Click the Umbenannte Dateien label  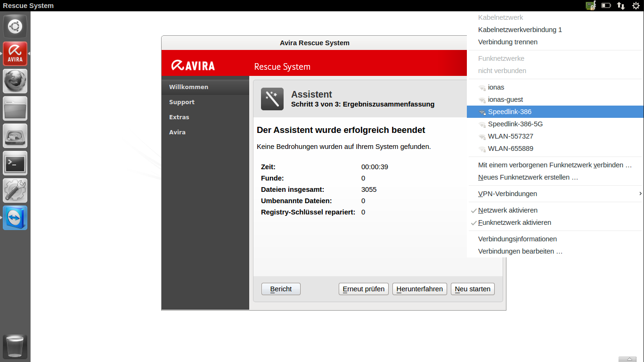point(296,201)
